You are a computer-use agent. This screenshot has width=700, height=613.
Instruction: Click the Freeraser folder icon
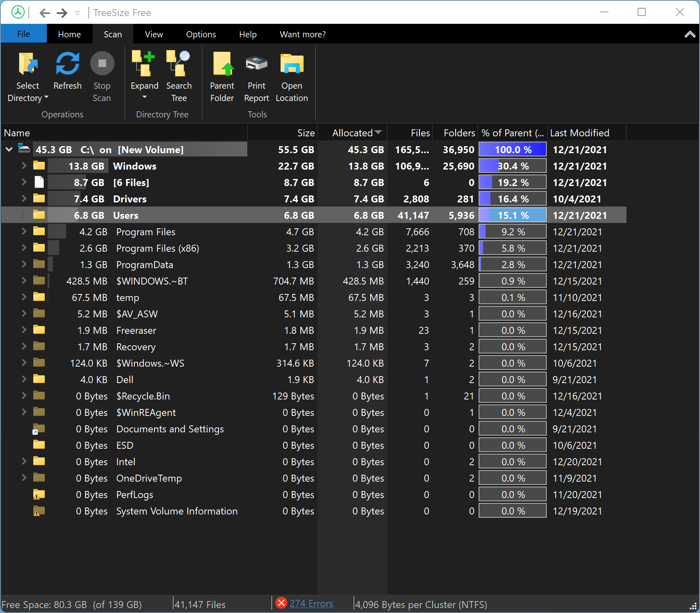(39, 330)
